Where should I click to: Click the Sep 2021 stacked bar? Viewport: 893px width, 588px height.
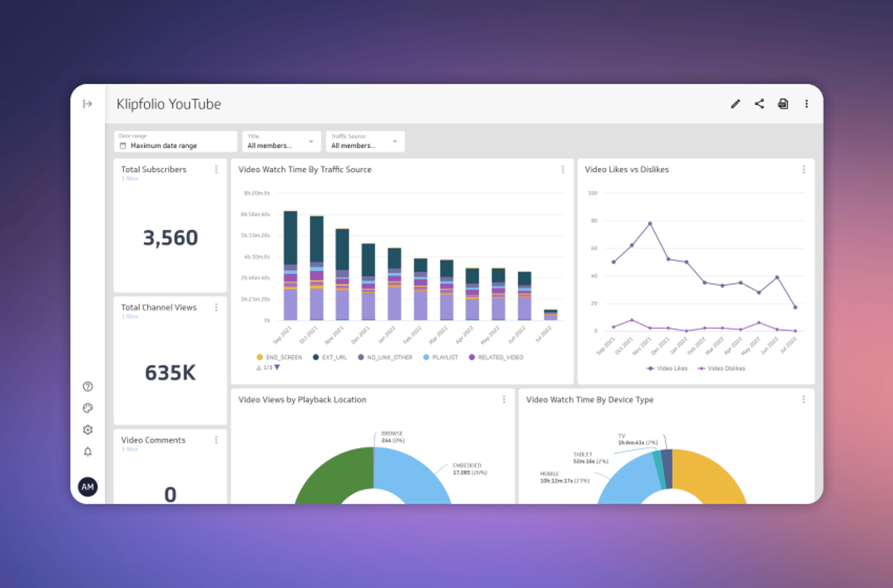pos(290,266)
